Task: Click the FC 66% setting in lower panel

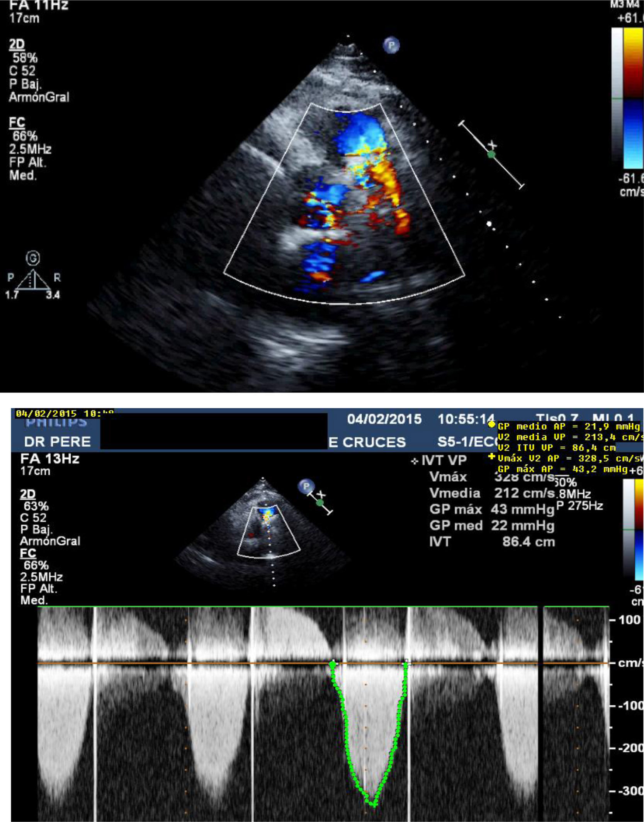Action: coord(36,566)
